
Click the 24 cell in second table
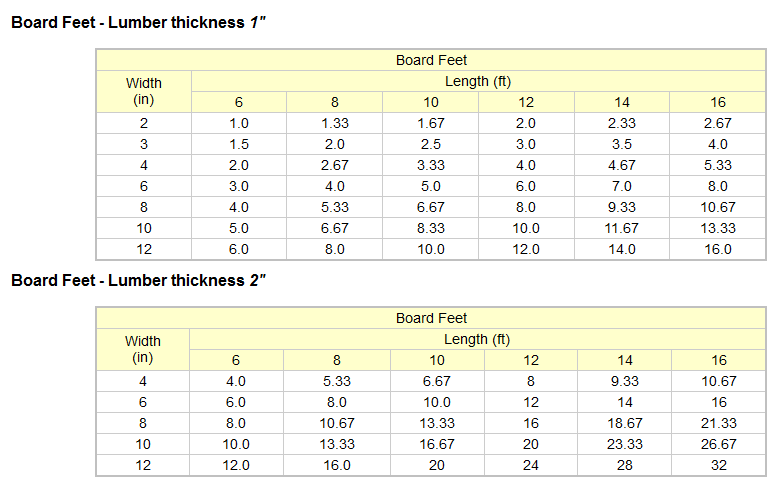[531, 465]
